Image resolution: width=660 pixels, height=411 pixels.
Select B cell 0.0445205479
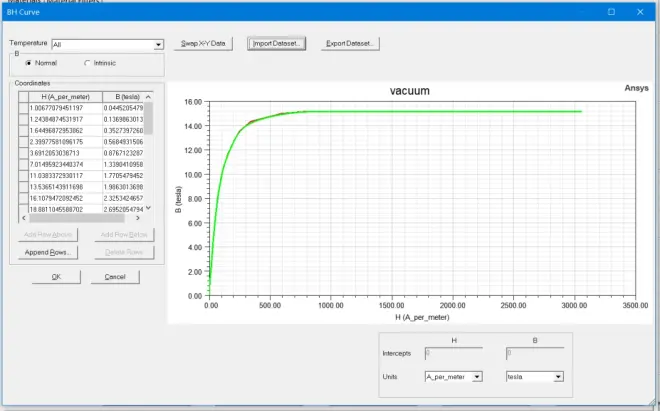pos(123,108)
